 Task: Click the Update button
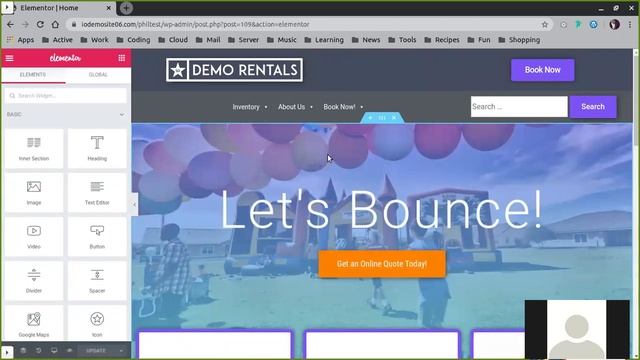[x=96, y=351]
